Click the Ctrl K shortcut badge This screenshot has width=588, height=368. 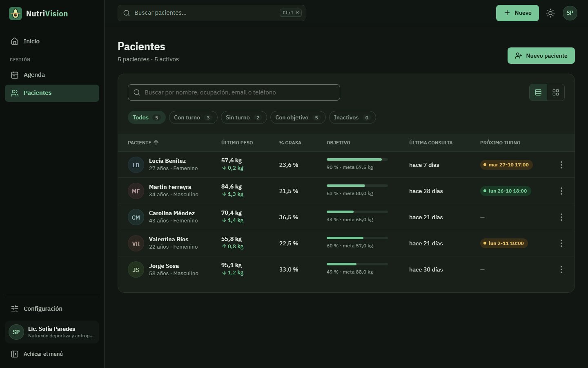pos(291,13)
